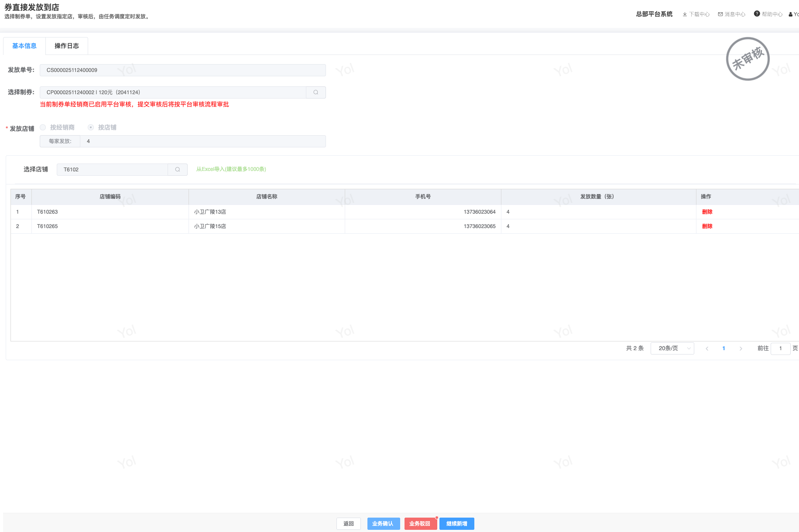Open the 20条/页 page size dropdown
The image size is (799, 532).
coord(672,348)
